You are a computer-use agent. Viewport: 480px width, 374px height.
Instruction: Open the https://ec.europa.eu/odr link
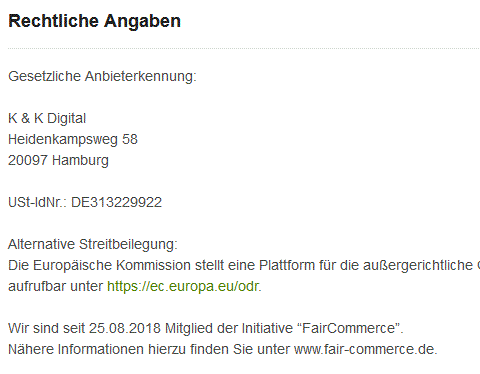coord(183,286)
